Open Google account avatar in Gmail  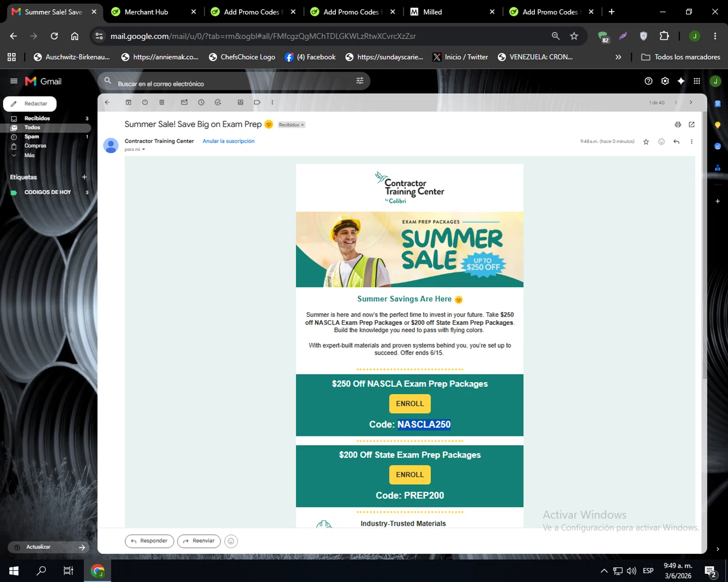(x=715, y=81)
